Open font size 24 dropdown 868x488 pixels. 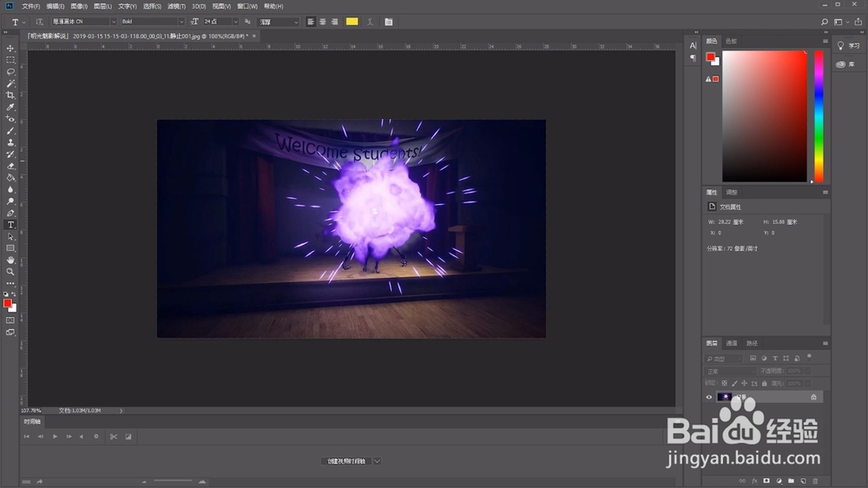pos(235,22)
